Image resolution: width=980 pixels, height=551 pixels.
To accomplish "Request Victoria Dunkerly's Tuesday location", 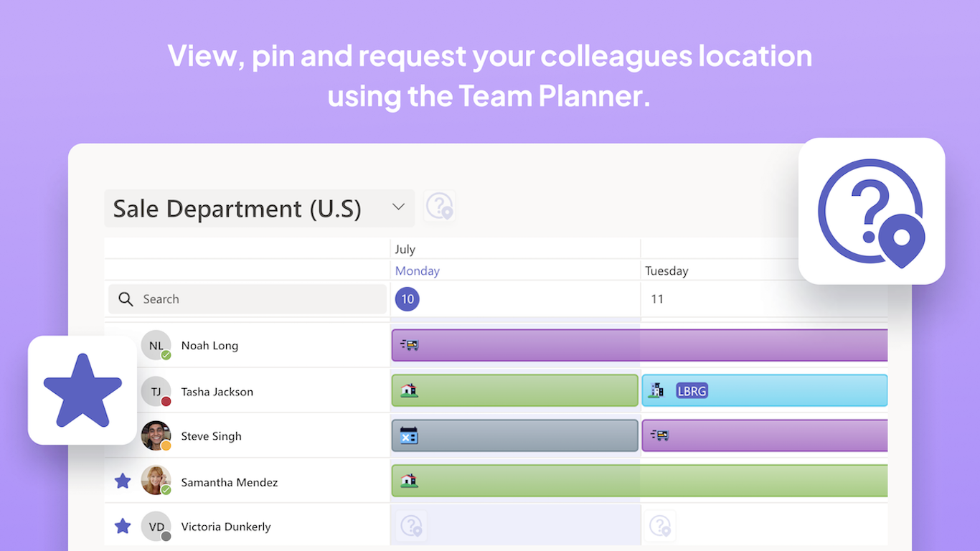I will point(660,526).
